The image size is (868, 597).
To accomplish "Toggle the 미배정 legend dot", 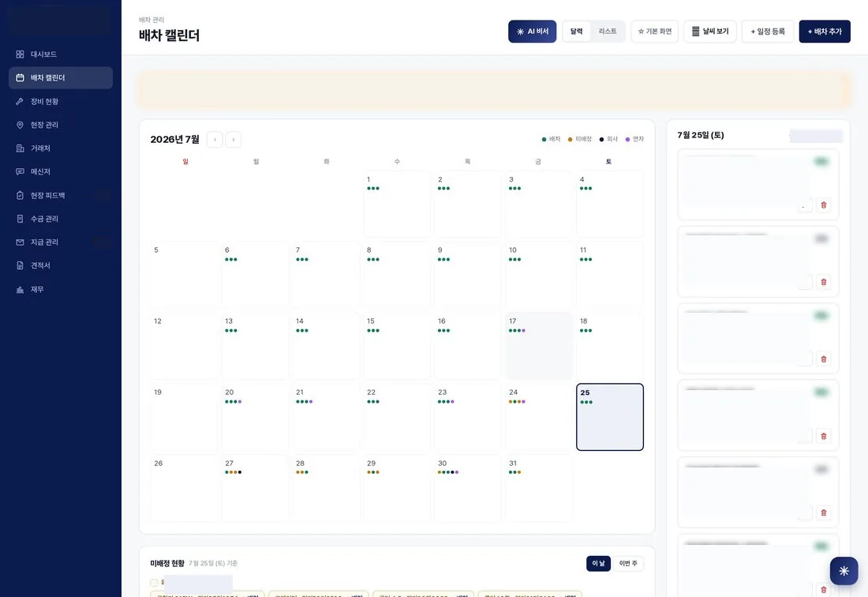I will pyautogui.click(x=571, y=140).
